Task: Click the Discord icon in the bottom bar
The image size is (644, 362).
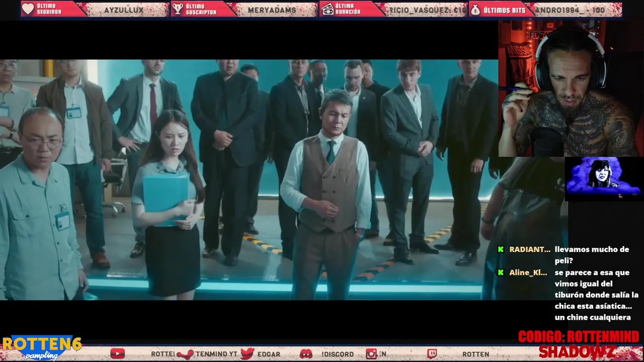Action: (x=306, y=354)
